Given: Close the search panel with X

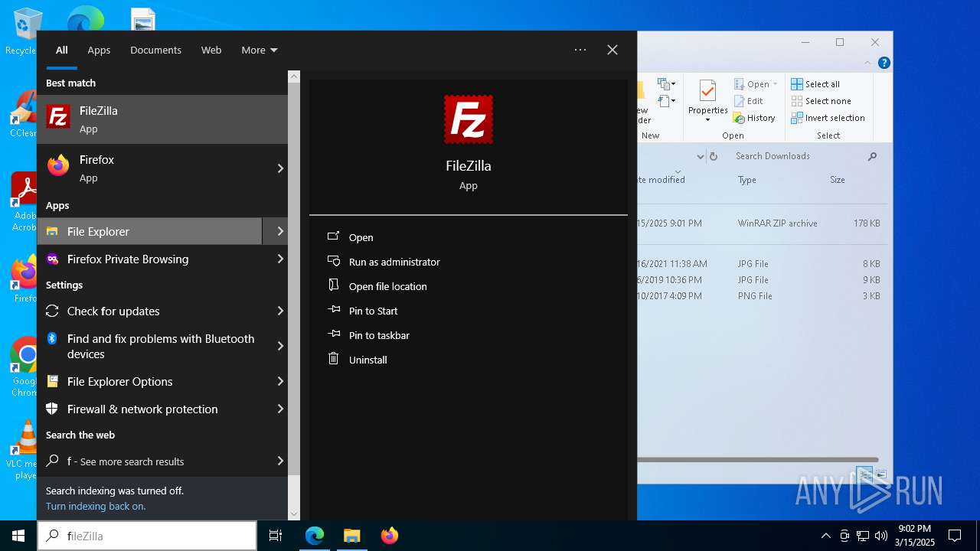Looking at the screenshot, I should click(x=612, y=50).
